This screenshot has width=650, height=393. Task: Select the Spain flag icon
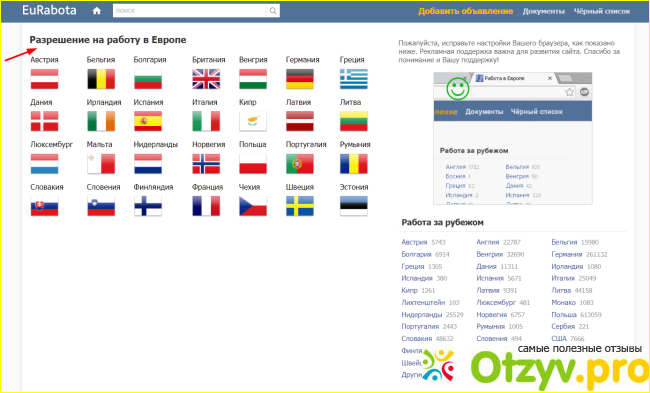(148, 121)
